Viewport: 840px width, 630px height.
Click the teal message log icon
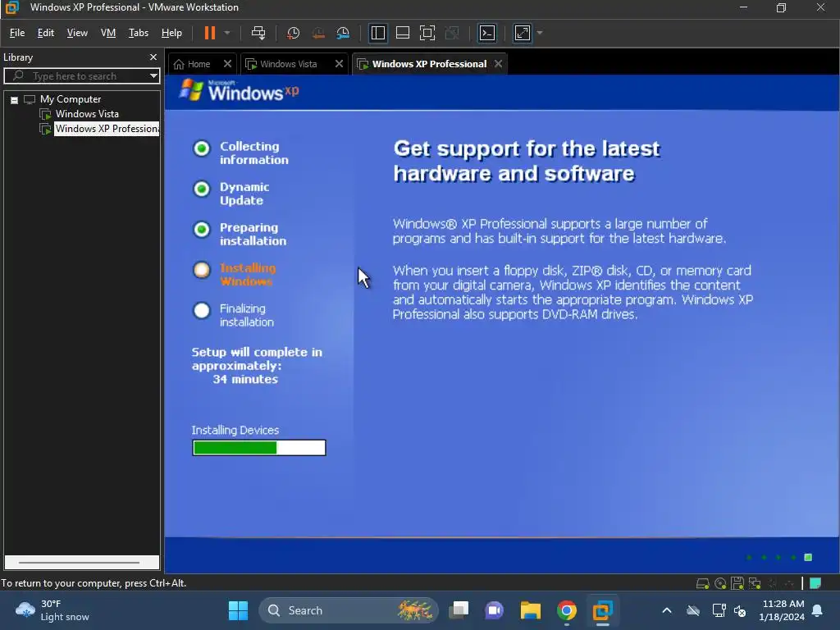click(815, 583)
